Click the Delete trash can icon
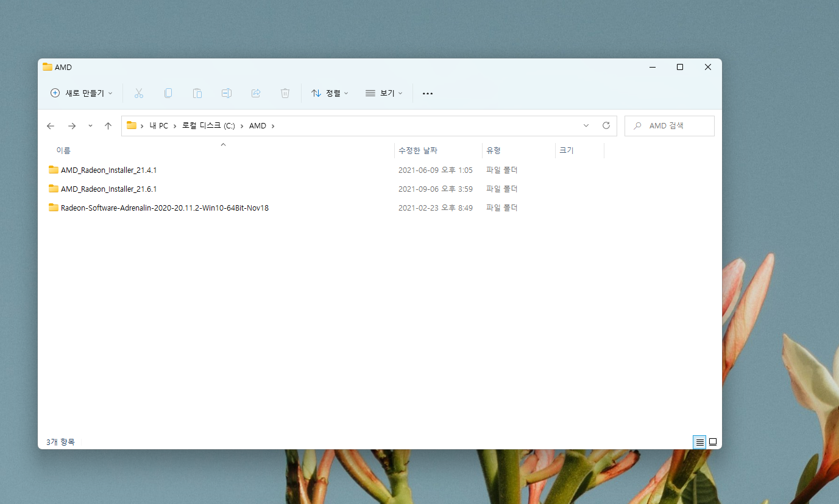 (x=285, y=93)
